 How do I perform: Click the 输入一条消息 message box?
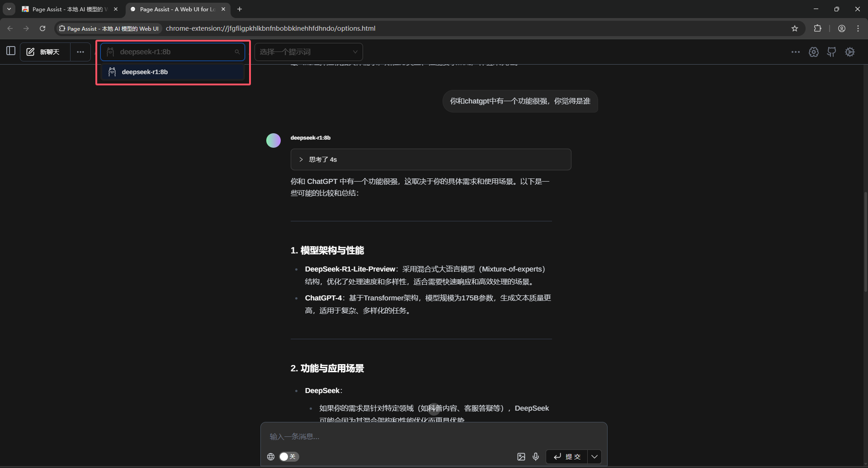click(x=434, y=436)
